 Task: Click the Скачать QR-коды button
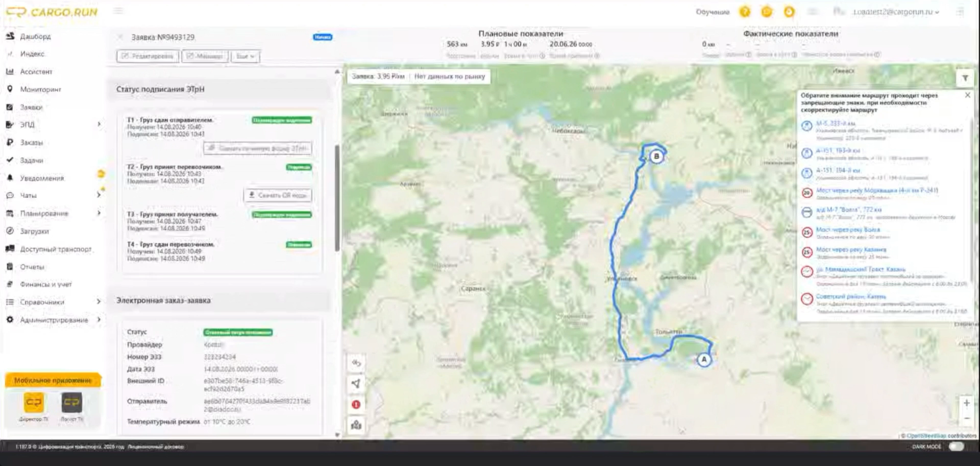(x=278, y=195)
